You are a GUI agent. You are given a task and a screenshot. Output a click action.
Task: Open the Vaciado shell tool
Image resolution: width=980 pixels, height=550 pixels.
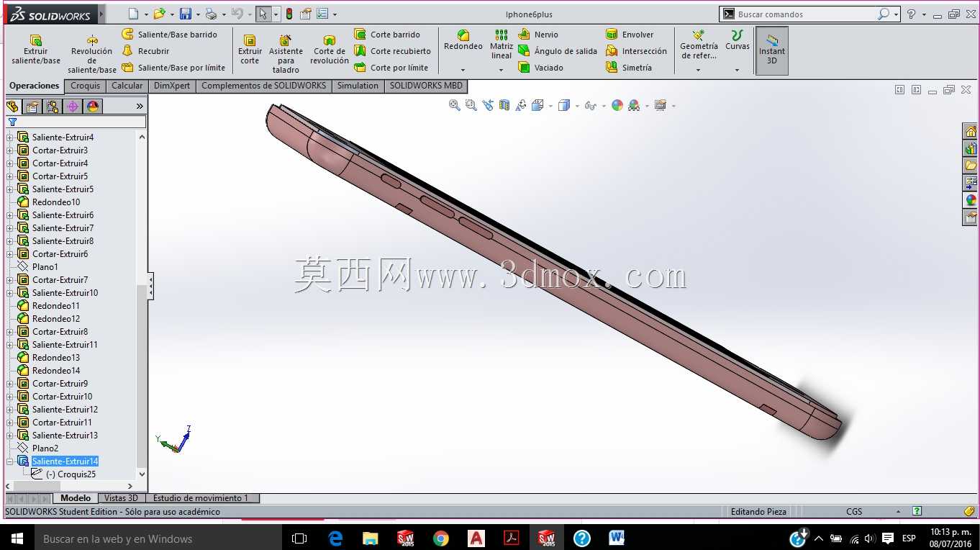[540, 68]
